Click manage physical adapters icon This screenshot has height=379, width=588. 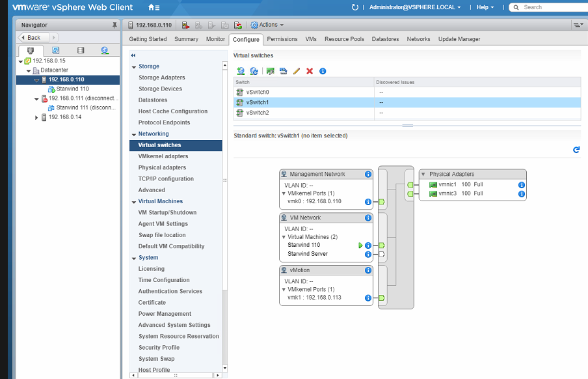coord(271,71)
